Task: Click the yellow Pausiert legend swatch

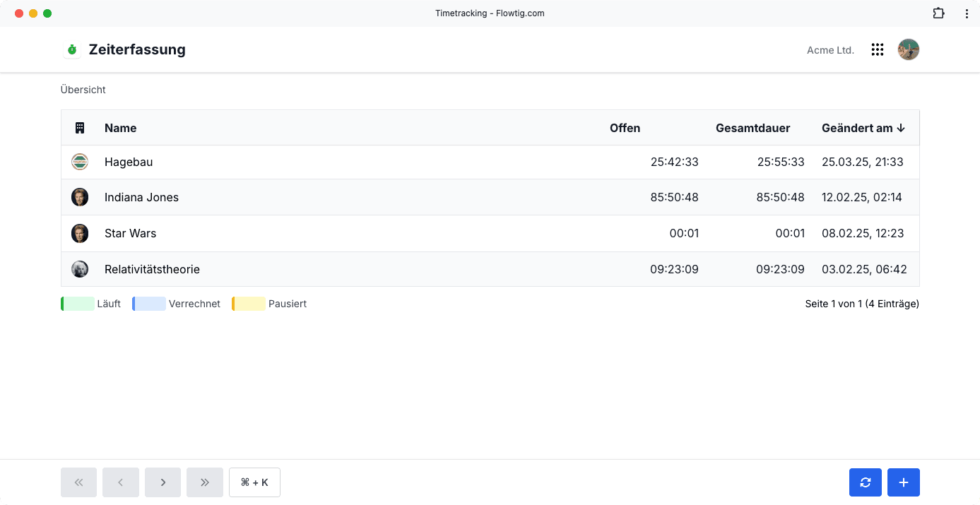Action: click(249, 304)
